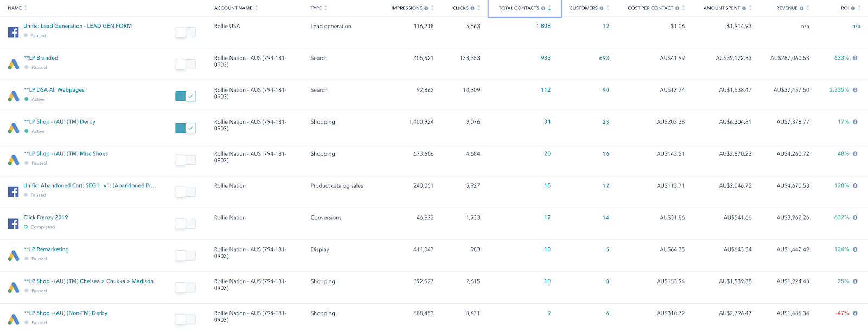Click Facebook icon for Click Frenzy 2019
Screen dimensions: 868x333
pos(13,223)
